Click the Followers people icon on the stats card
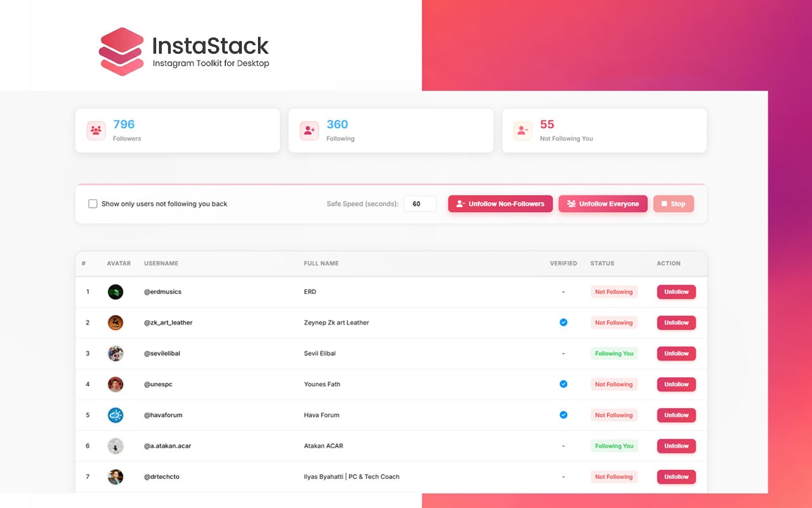The width and height of the screenshot is (812, 508). pos(96,130)
